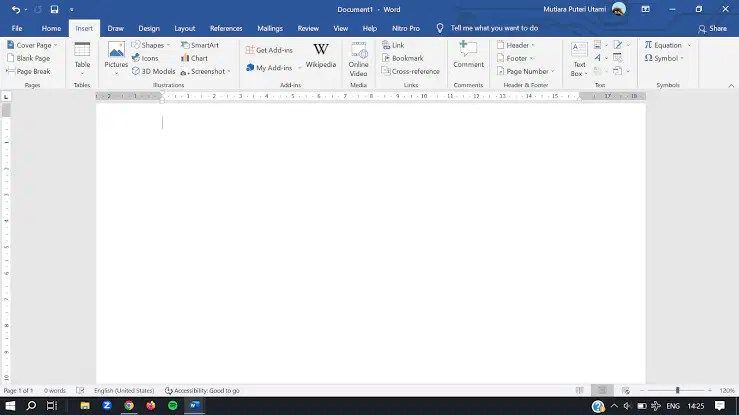Click the Share button
Viewport: 739px width, 415px height.
point(713,28)
